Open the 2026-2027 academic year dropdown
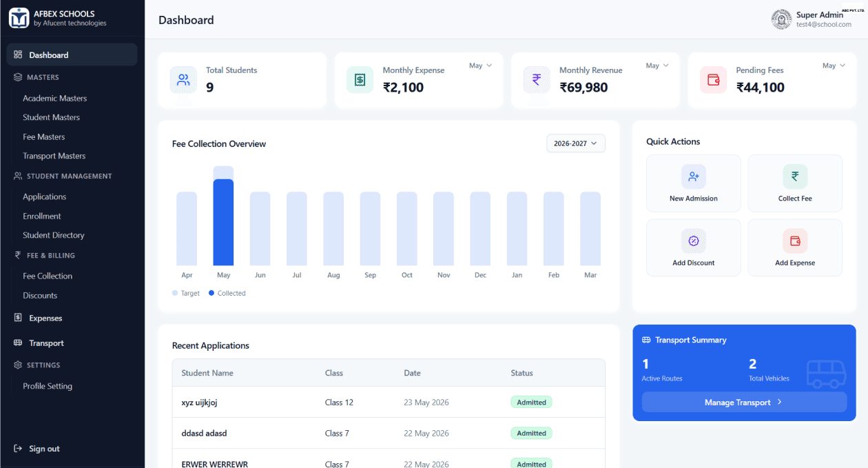868x468 pixels. pyautogui.click(x=576, y=143)
